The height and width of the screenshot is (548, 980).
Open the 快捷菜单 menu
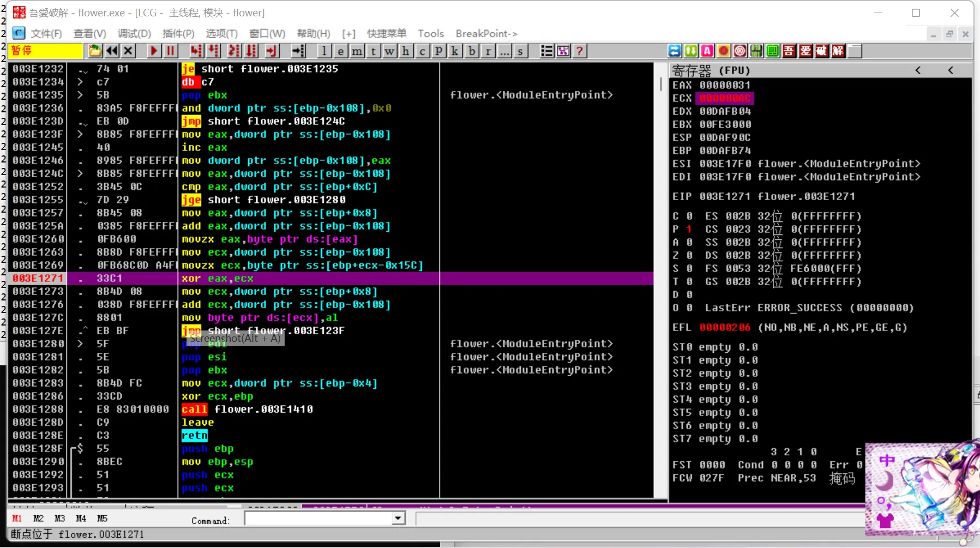(x=387, y=34)
